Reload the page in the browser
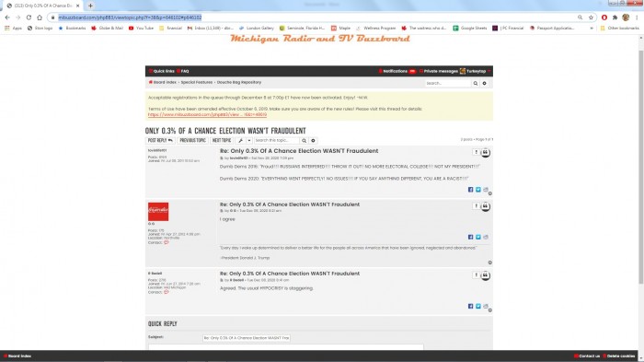 coord(29,18)
